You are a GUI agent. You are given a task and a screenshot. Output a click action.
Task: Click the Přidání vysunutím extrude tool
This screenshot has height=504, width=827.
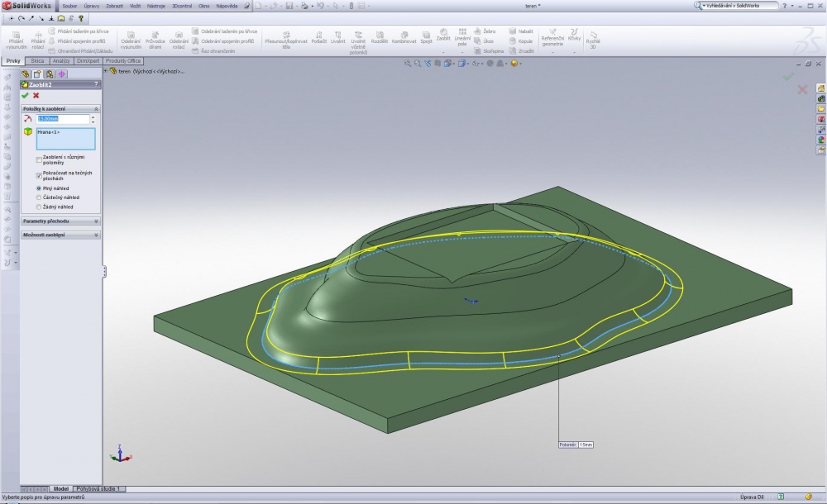[x=16, y=40]
